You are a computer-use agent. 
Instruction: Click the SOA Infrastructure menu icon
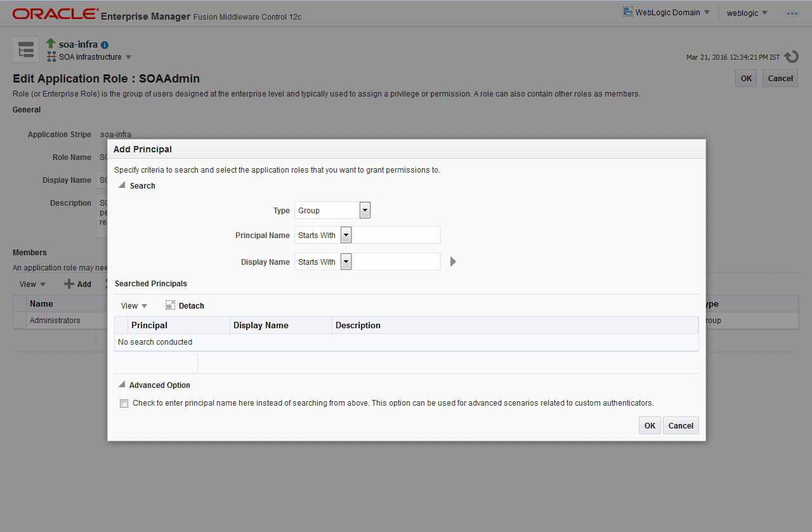point(51,57)
